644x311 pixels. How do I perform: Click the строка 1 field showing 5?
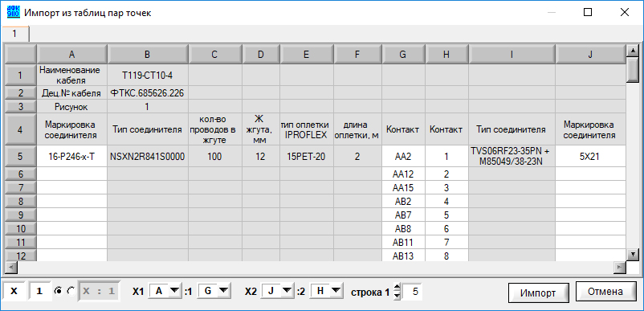point(412,291)
